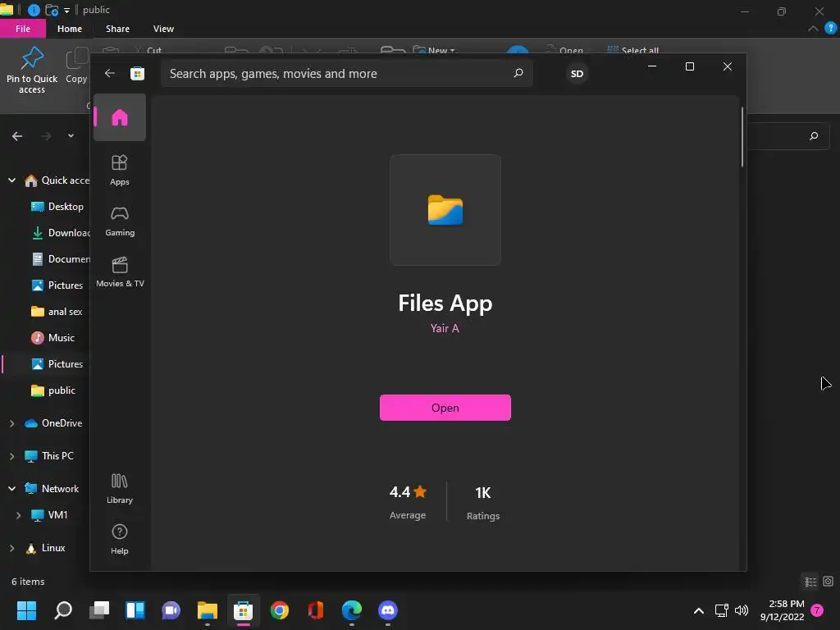The height and width of the screenshot is (630, 840).
Task: Select Desktop in Quick access
Action: (x=57, y=207)
